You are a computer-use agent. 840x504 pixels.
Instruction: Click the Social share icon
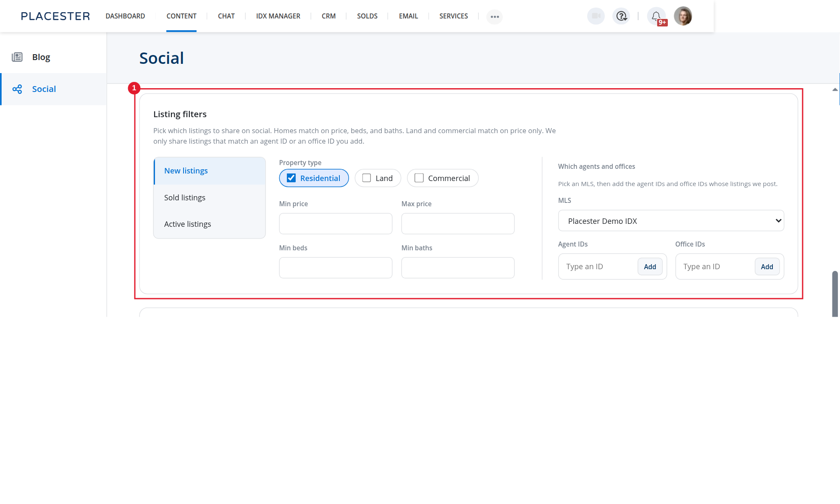tap(17, 89)
